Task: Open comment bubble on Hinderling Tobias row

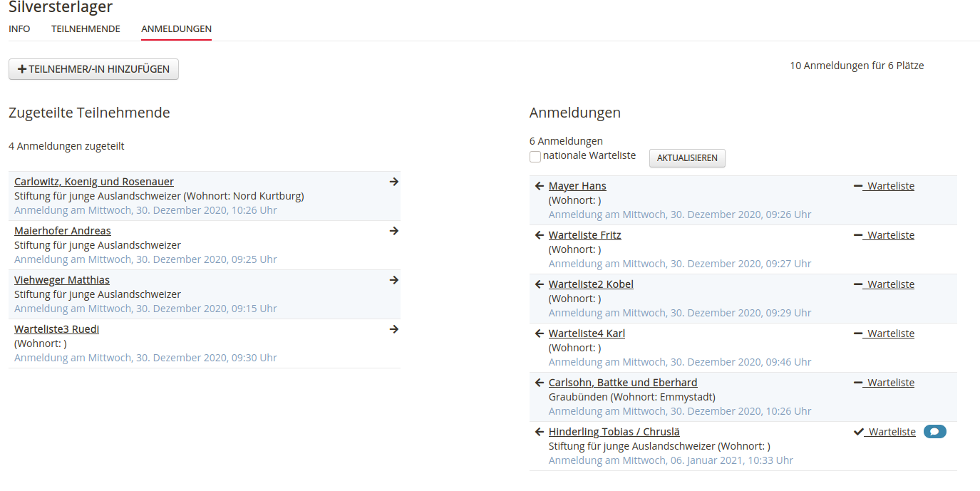Action: point(935,432)
